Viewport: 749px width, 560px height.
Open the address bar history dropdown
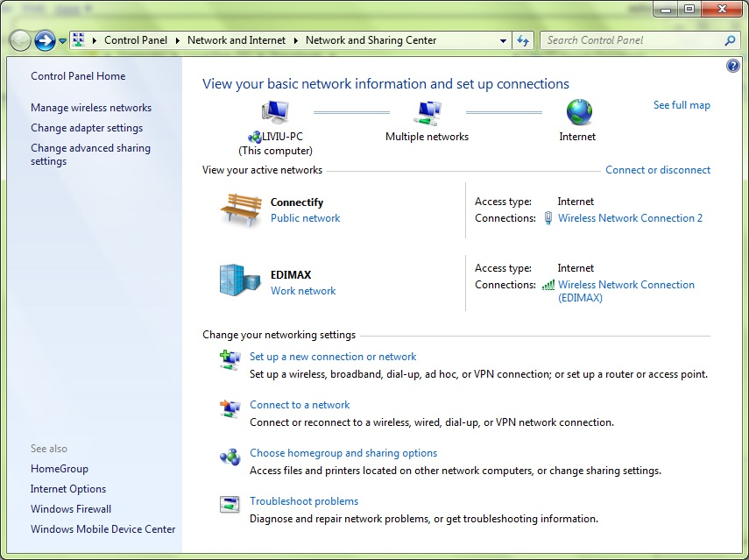503,41
